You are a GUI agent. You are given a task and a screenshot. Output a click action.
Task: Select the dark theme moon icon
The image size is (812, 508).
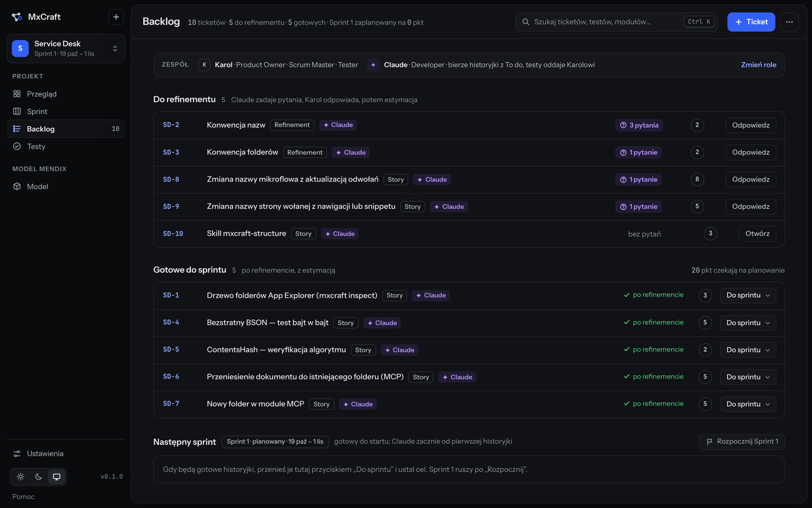tap(39, 476)
